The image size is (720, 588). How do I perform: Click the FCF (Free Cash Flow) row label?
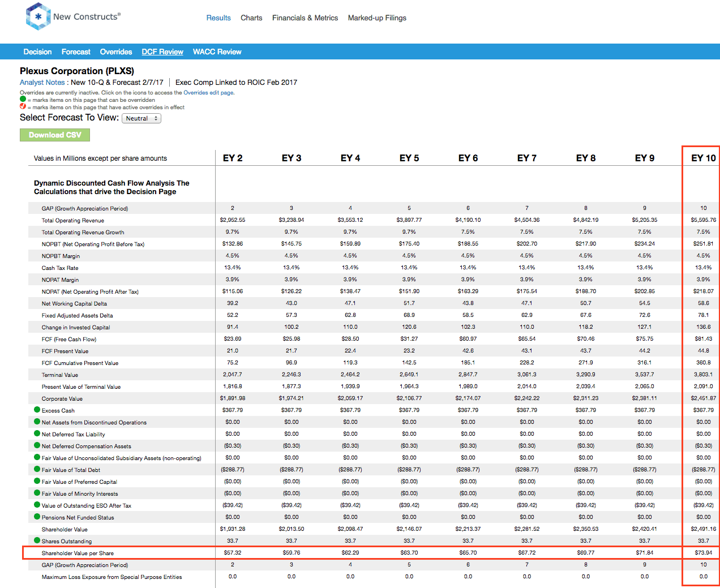[x=69, y=339]
